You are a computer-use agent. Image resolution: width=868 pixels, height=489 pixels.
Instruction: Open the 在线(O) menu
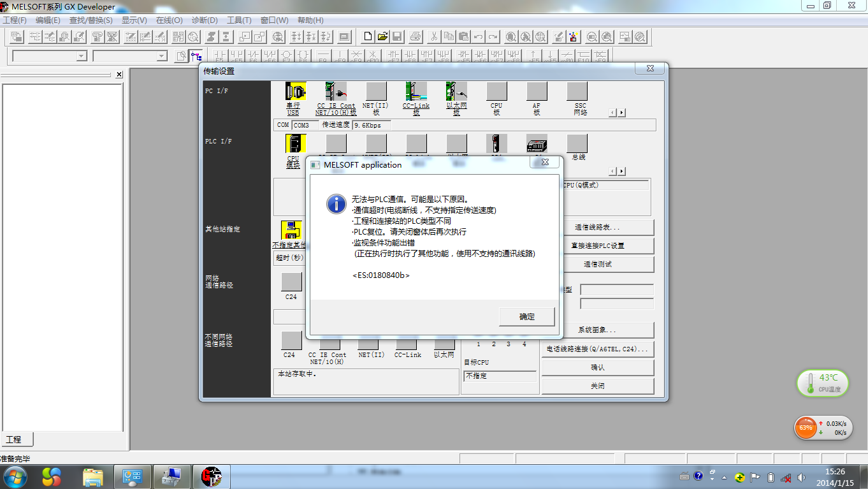(x=169, y=20)
